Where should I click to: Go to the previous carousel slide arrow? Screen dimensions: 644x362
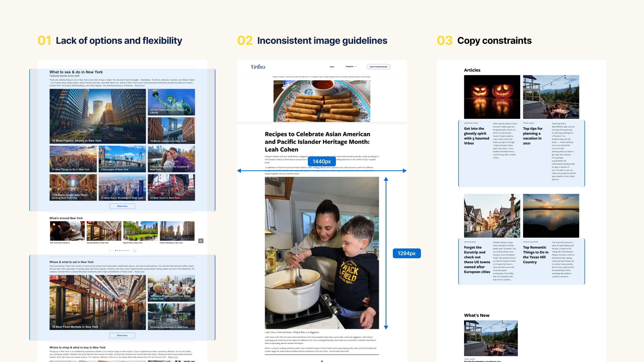pos(110,251)
